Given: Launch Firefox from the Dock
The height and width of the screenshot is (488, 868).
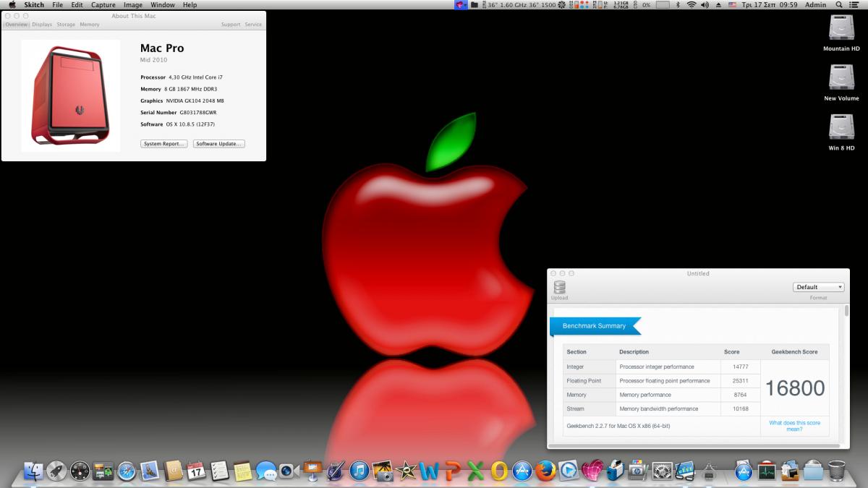Looking at the screenshot, I should click(545, 471).
